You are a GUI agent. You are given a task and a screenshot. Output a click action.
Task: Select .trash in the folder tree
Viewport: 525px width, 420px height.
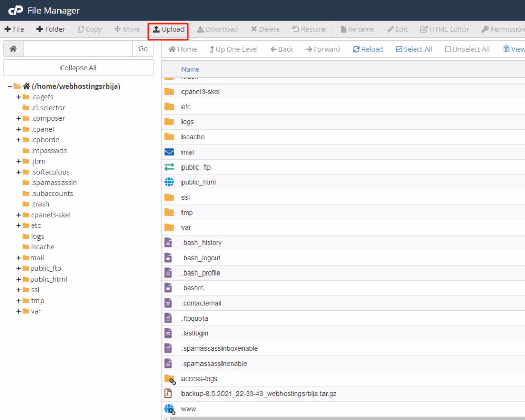coord(40,204)
